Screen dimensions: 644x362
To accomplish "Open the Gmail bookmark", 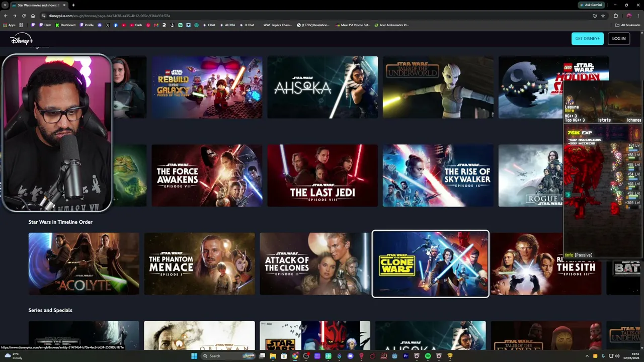I will point(156,25).
